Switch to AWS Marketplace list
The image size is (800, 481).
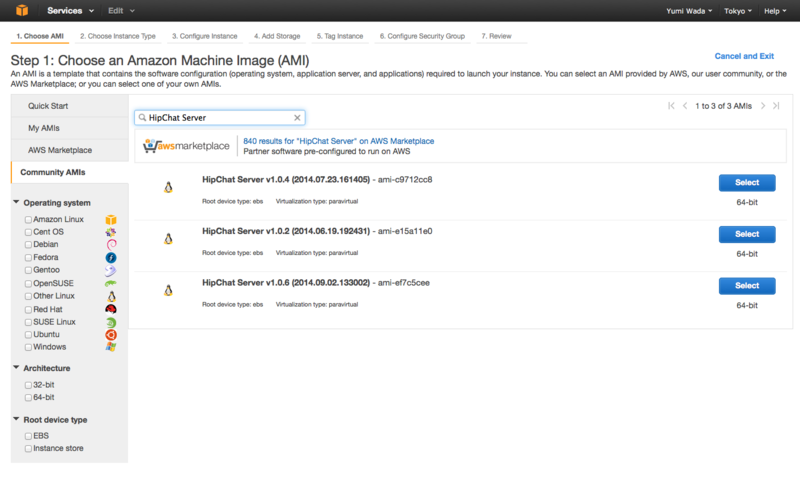pos(70,150)
